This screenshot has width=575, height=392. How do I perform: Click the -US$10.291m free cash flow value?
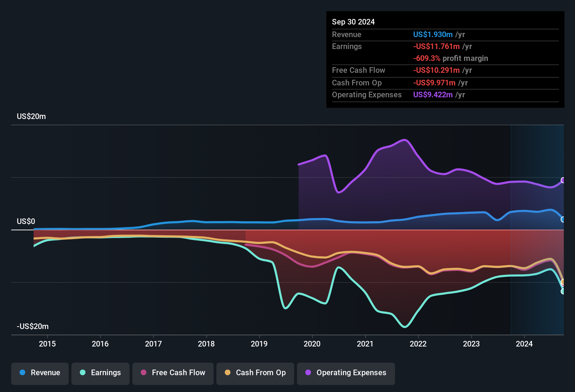(436, 70)
